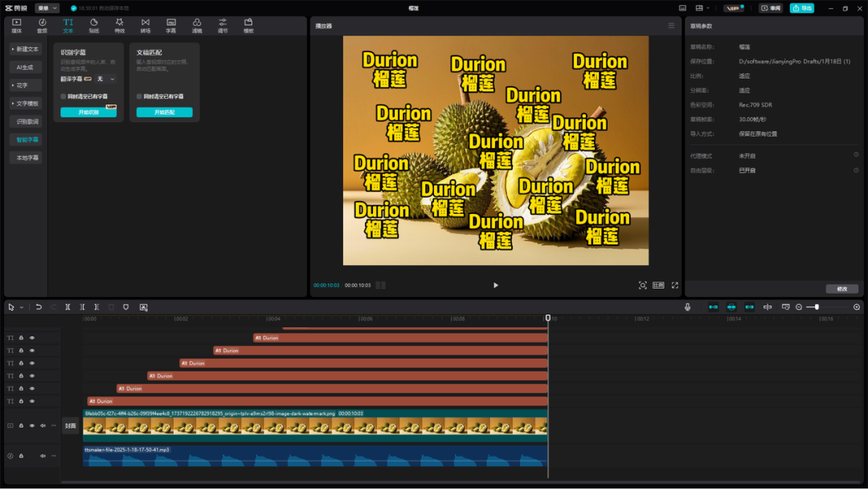Viewport: 868px width, 489px height.
Task: Switch to the 音频 (Audio) tab
Action: (x=43, y=26)
